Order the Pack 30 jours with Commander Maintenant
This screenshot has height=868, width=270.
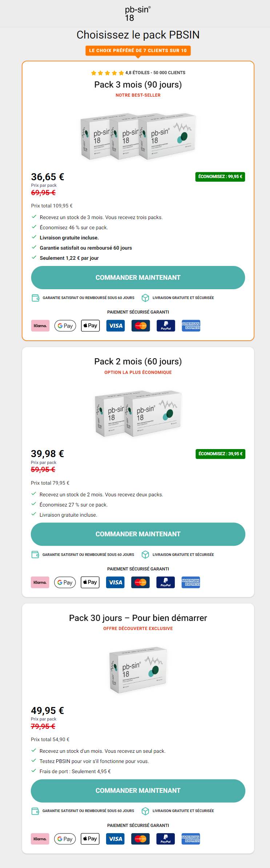pos(138,791)
